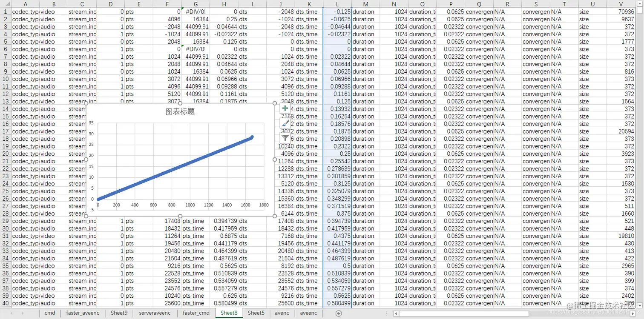
Task: Select the chart's horizontal axis labels
Action: [181, 205]
